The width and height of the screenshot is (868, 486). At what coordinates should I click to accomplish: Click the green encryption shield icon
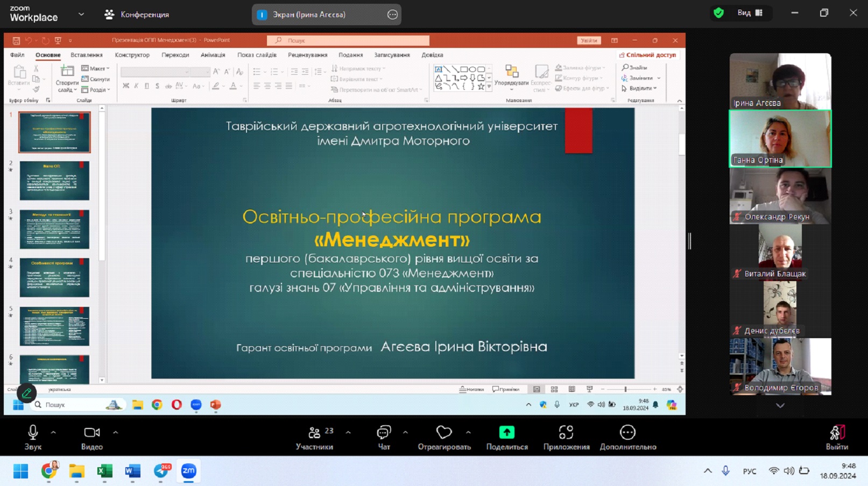pyautogui.click(x=718, y=13)
